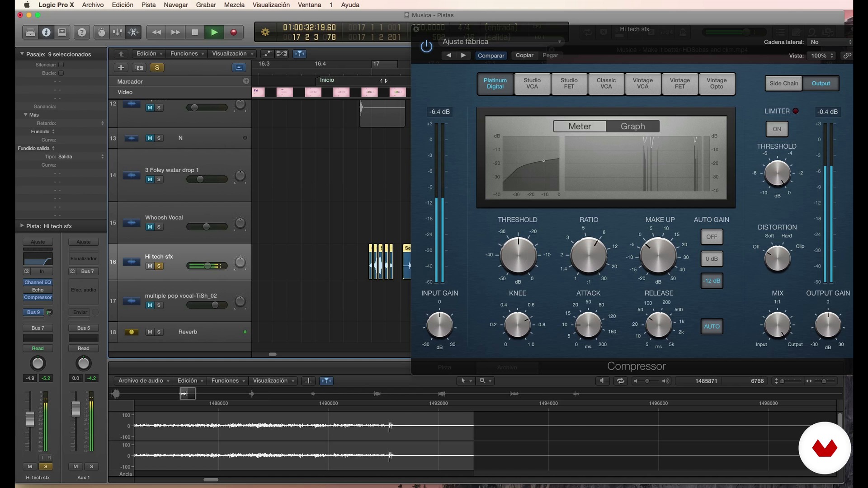Select the Vintage Opto compressor model tab

coord(717,84)
